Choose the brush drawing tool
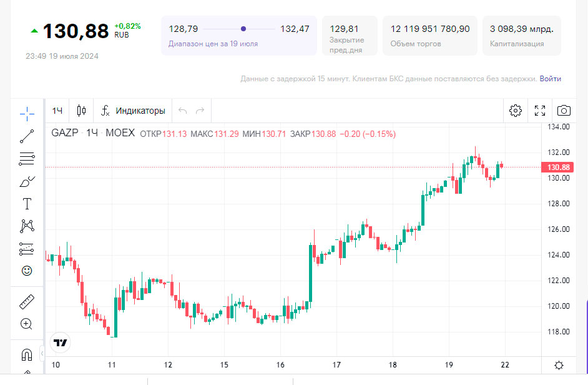The width and height of the screenshot is (588, 385). (x=27, y=182)
